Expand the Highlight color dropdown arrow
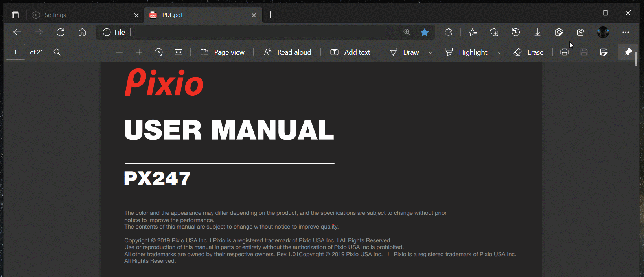644x277 pixels. click(499, 53)
